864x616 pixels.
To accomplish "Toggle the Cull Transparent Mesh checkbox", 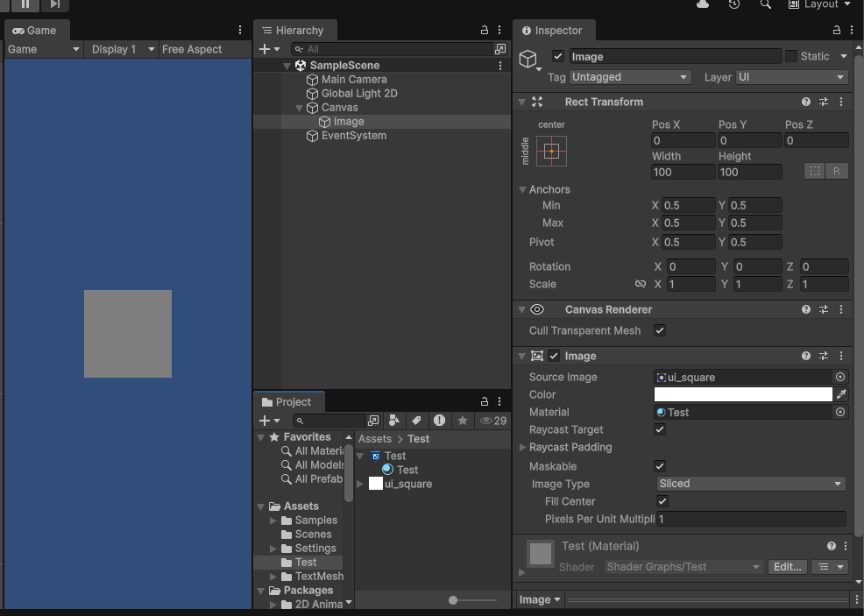I will 660,330.
